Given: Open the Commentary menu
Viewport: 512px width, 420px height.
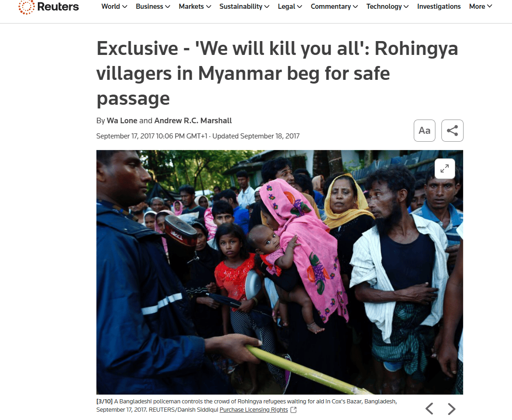Looking at the screenshot, I should [334, 6].
